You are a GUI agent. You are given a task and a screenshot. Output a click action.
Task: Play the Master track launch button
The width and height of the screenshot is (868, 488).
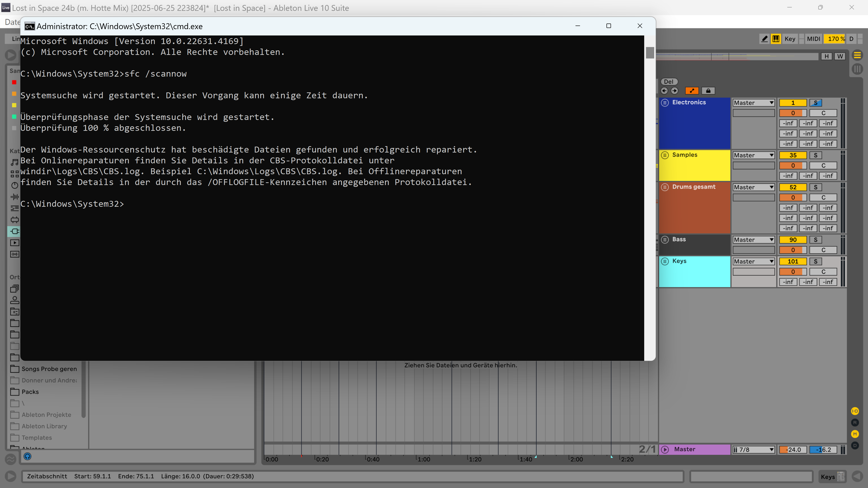point(665,450)
